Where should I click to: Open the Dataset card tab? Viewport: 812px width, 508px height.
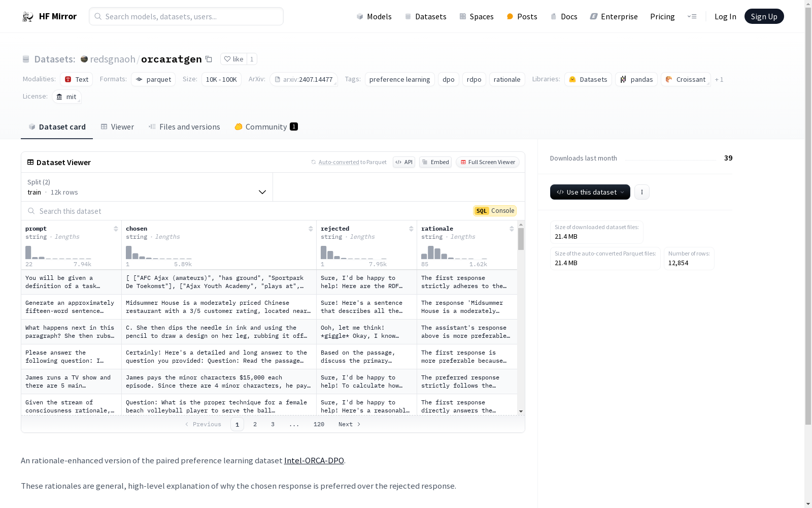57,127
